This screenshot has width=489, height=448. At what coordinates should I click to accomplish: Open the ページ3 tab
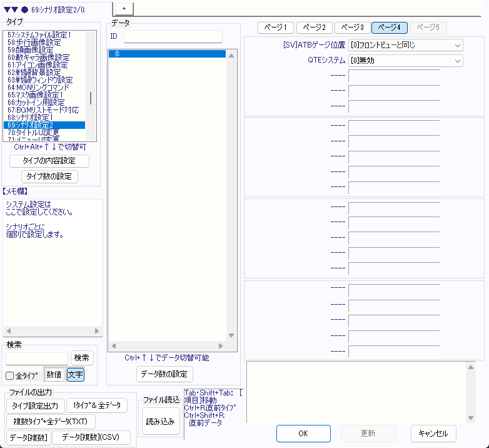tap(351, 28)
